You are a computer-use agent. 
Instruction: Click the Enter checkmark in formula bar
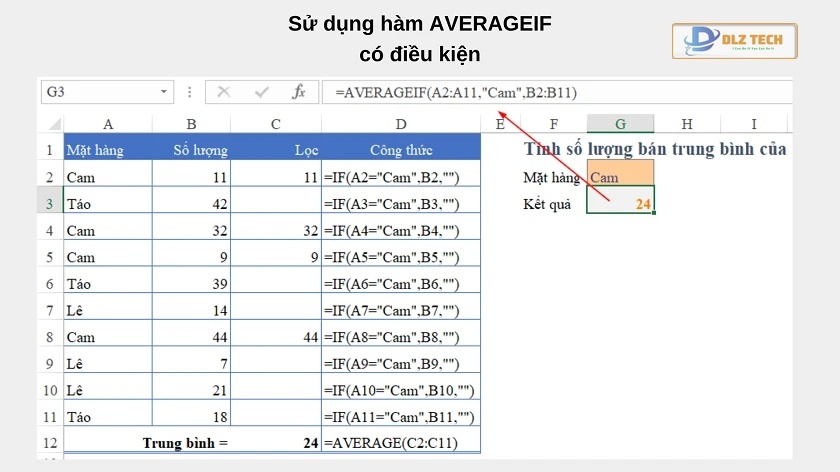tap(262, 92)
